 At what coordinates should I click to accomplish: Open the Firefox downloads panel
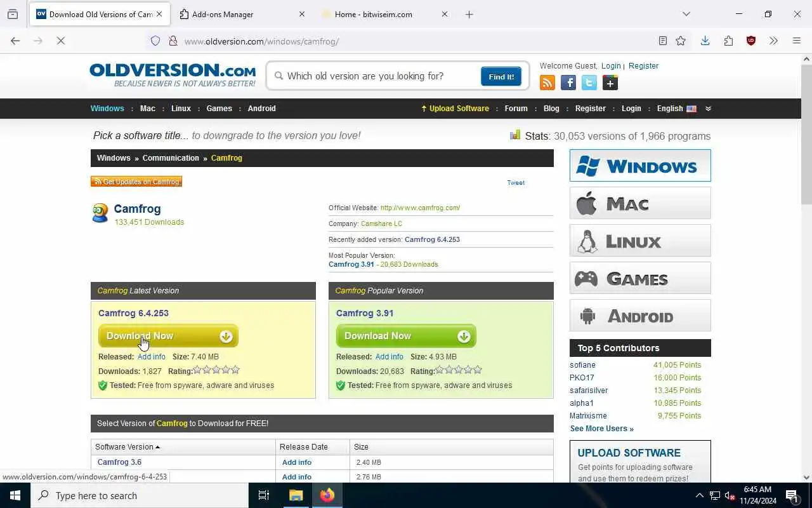[x=705, y=41]
